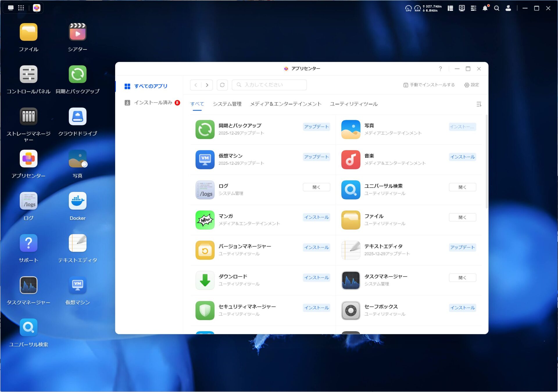The width and height of the screenshot is (558, 392).
Task: Install the 音楽 app
Action: coord(462,157)
